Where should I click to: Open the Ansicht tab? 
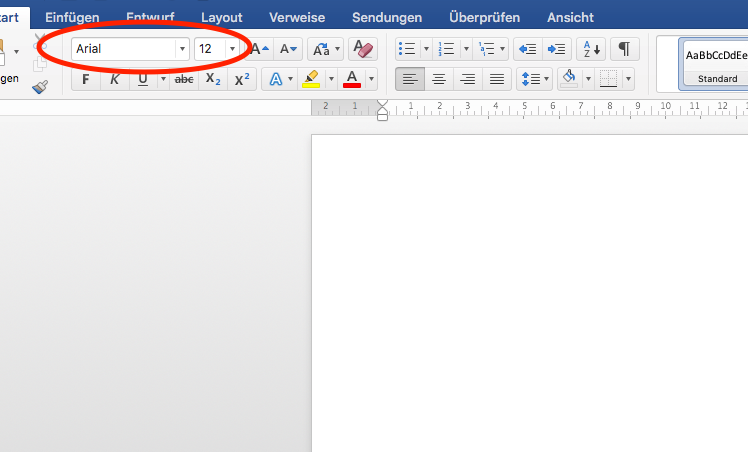point(571,18)
